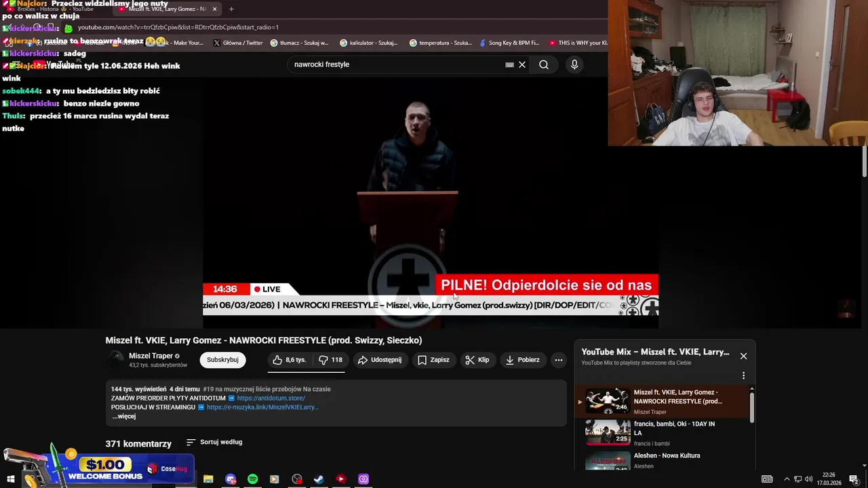868x488 pixels.
Task: Open the Miszel Traper channel name link
Action: (x=151, y=356)
